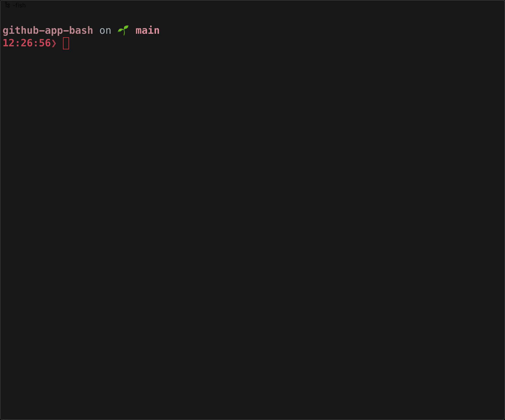Click the "github" part of directory name
Image resolution: width=505 pixels, height=420 pixels.
click(x=21, y=31)
